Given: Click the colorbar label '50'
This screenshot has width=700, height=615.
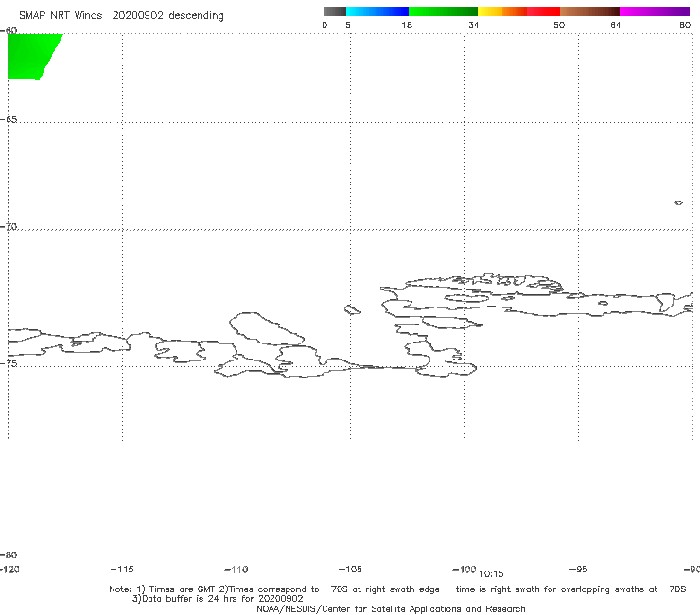Looking at the screenshot, I should click(x=559, y=25).
